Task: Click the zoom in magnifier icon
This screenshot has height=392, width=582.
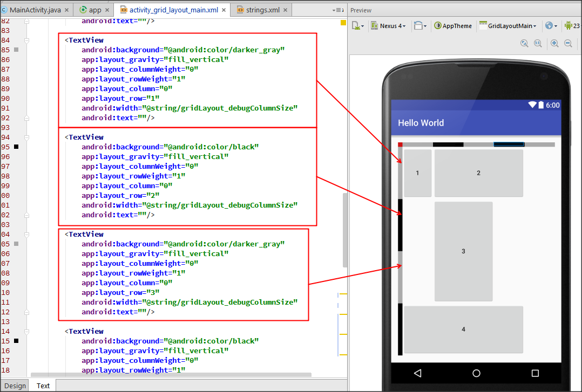Action: click(x=554, y=43)
